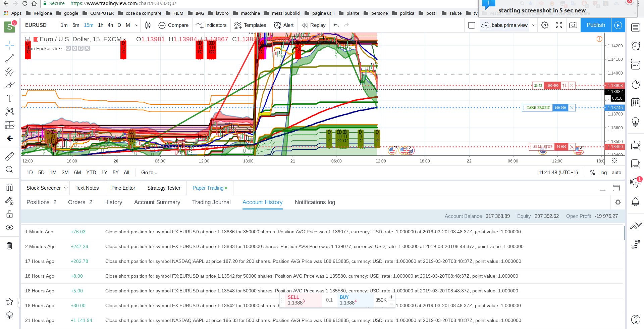Screen dimensions: 644x329
Task: Hide the indicator via its eye icon
Action: 68,48
